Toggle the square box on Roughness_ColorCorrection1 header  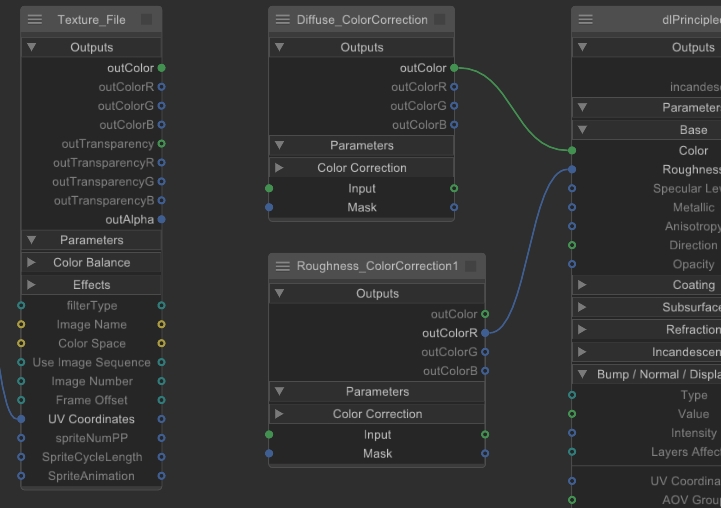click(x=471, y=266)
